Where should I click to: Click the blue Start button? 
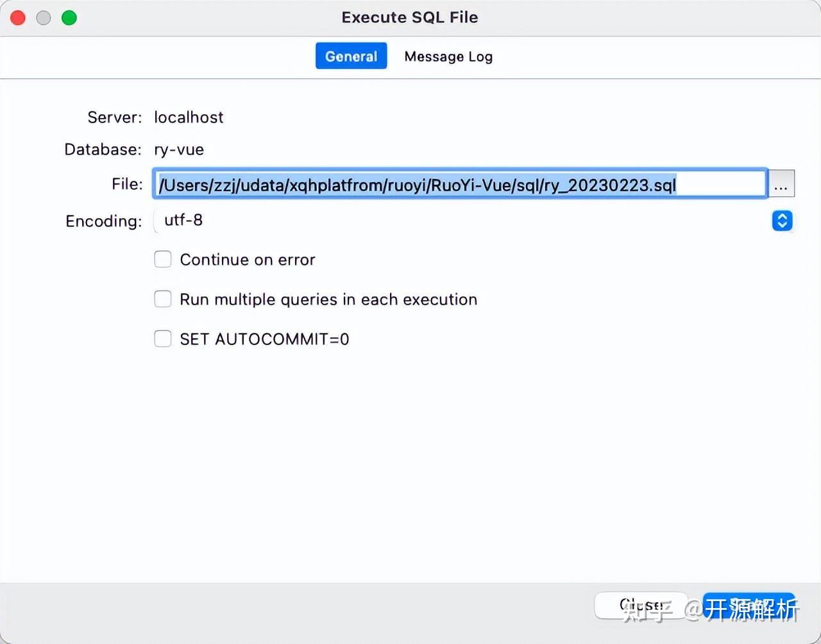coord(749,606)
